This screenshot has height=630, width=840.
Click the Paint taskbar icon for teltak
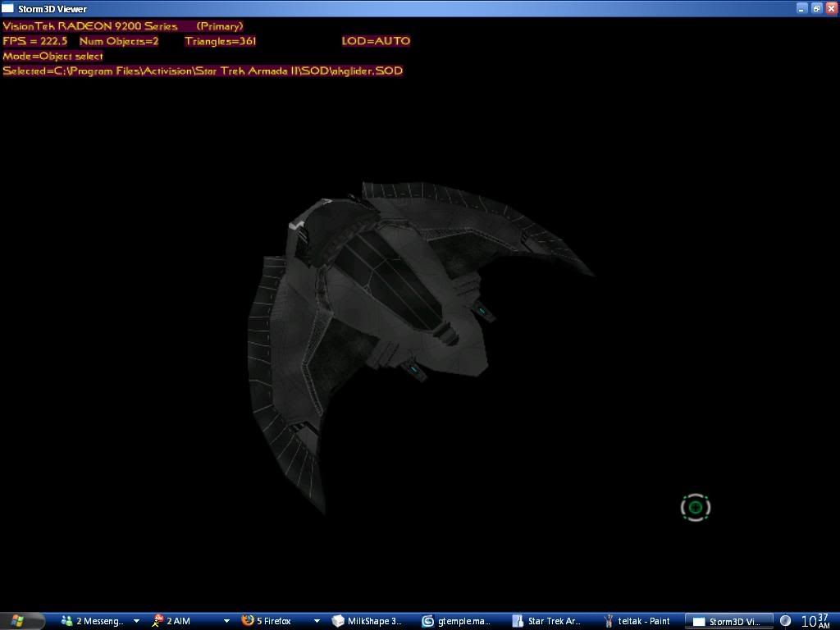(x=608, y=621)
